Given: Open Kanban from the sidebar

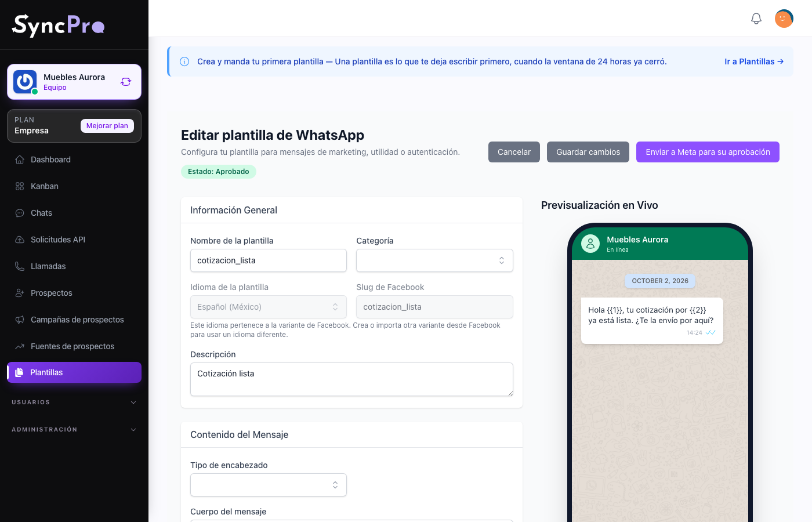Looking at the screenshot, I should 74,186.
